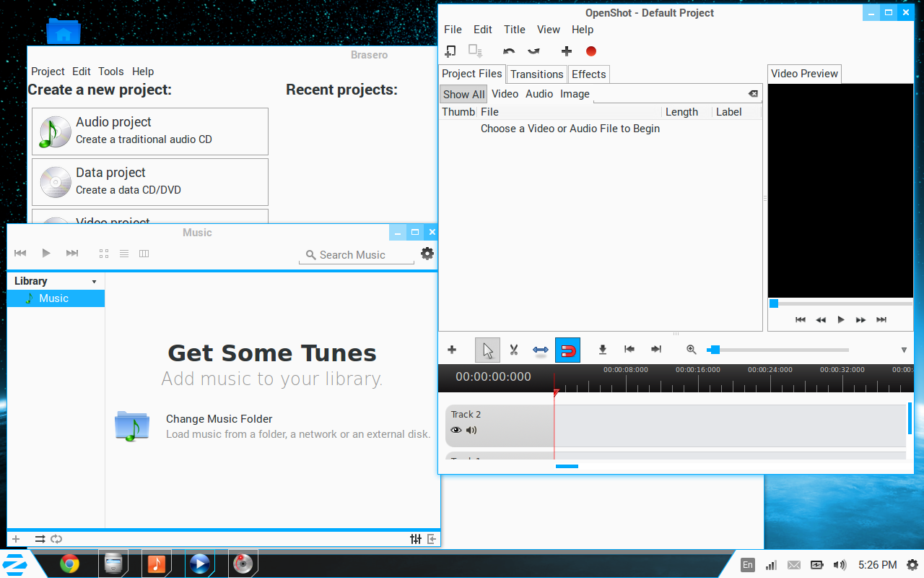Open the timeline options dropdown arrow
924x578 pixels.
(904, 350)
